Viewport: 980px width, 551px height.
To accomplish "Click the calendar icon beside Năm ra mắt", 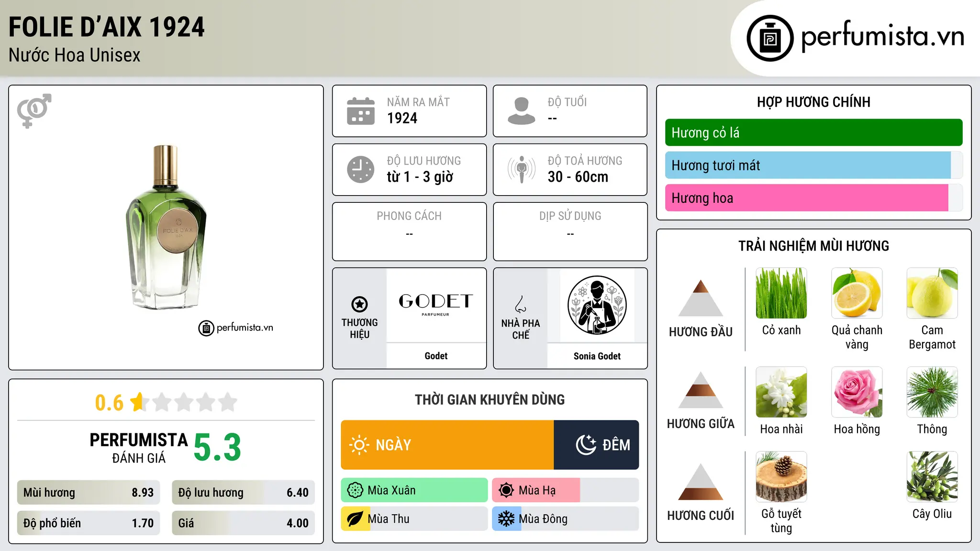I will (x=361, y=111).
